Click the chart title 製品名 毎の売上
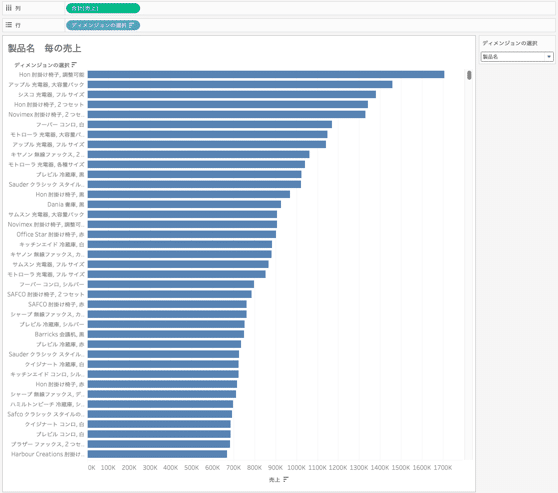The image size is (558, 493). [x=44, y=48]
